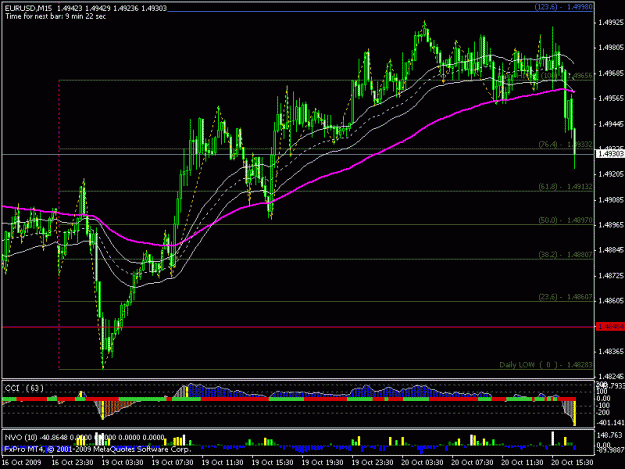Click the 'Time for next bar' countdown text
The image size is (625, 469).
click(x=55, y=17)
